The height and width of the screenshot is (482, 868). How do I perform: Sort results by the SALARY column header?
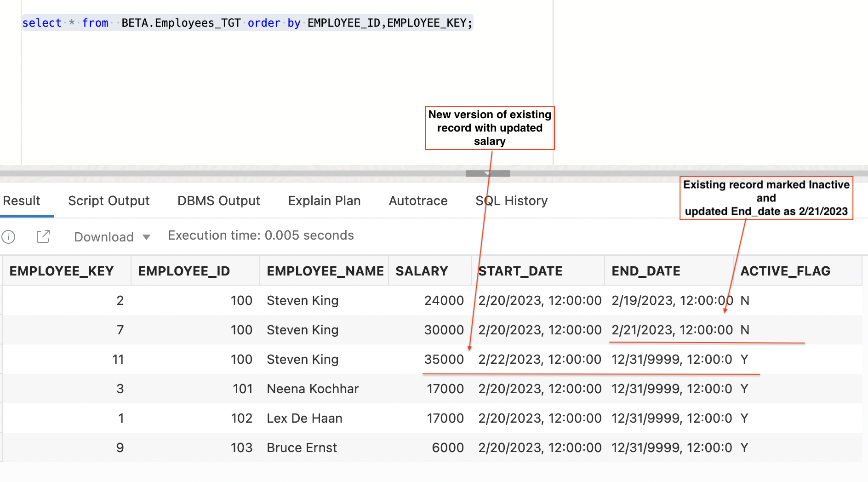pyautogui.click(x=422, y=271)
